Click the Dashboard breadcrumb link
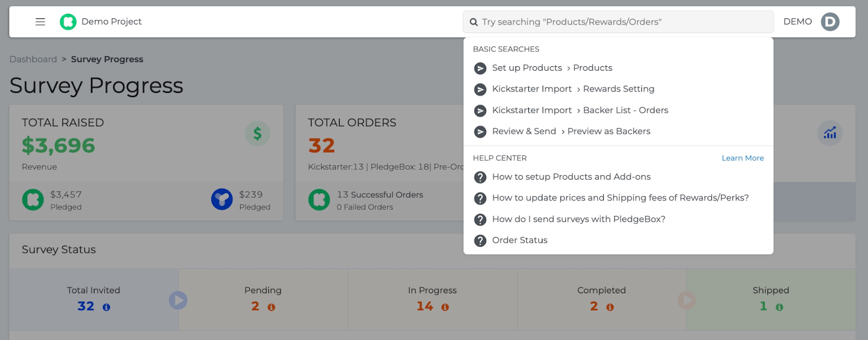This screenshot has width=868, height=340. pyautogui.click(x=33, y=59)
